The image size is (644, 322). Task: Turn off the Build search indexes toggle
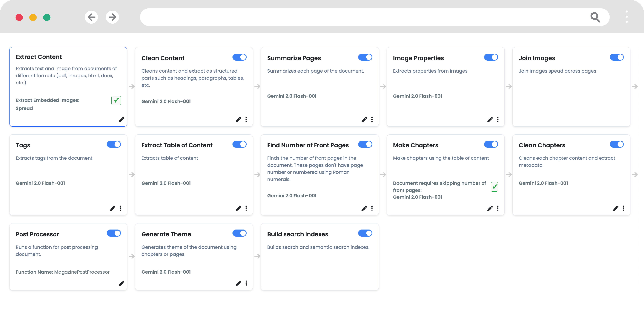tap(365, 233)
